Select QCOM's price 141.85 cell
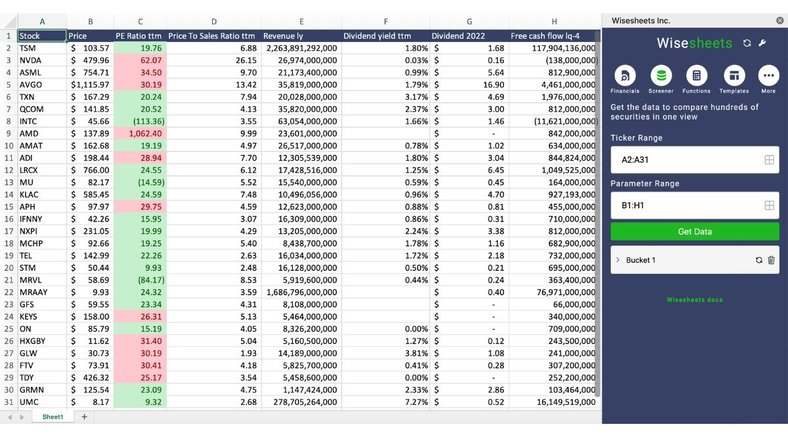 90,109
